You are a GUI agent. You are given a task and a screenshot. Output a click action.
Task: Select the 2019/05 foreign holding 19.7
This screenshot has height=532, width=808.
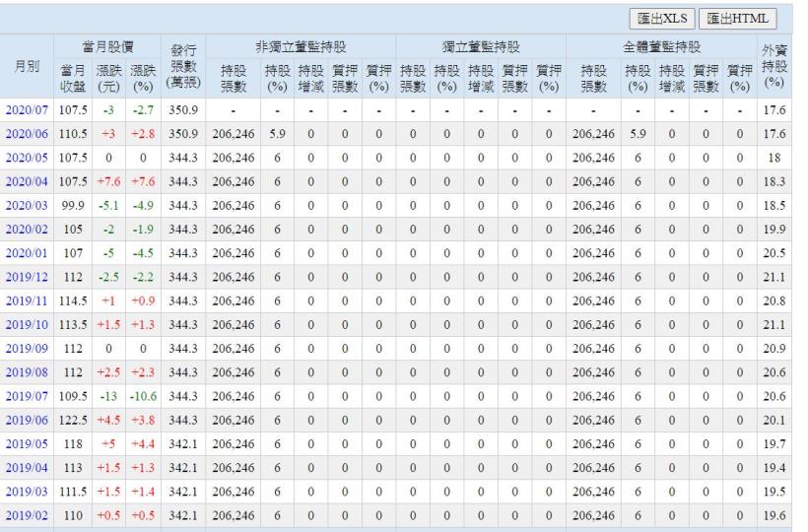coord(774,444)
